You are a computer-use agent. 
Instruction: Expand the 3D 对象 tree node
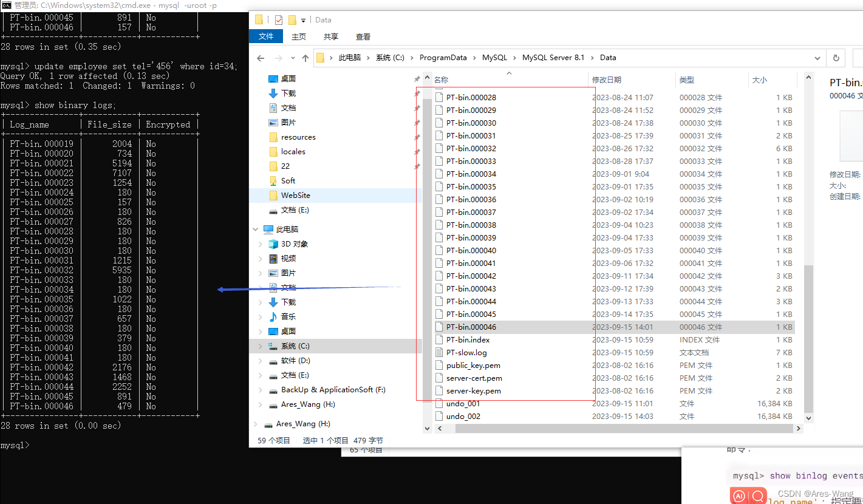(x=261, y=243)
